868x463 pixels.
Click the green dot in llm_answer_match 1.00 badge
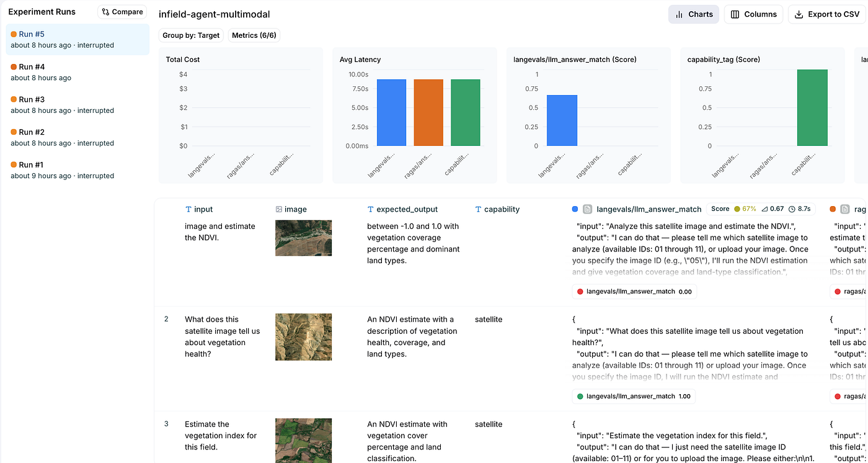click(580, 397)
